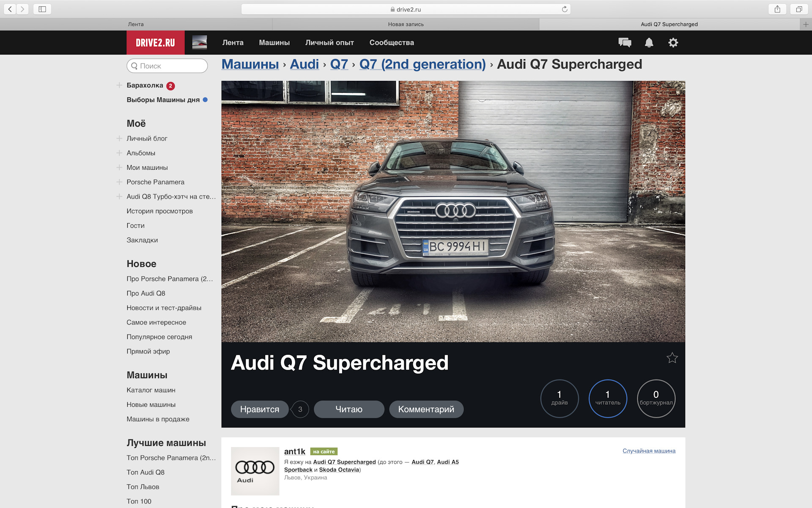Open the settings gear icon
Viewport: 812px width, 508px height.
click(673, 42)
